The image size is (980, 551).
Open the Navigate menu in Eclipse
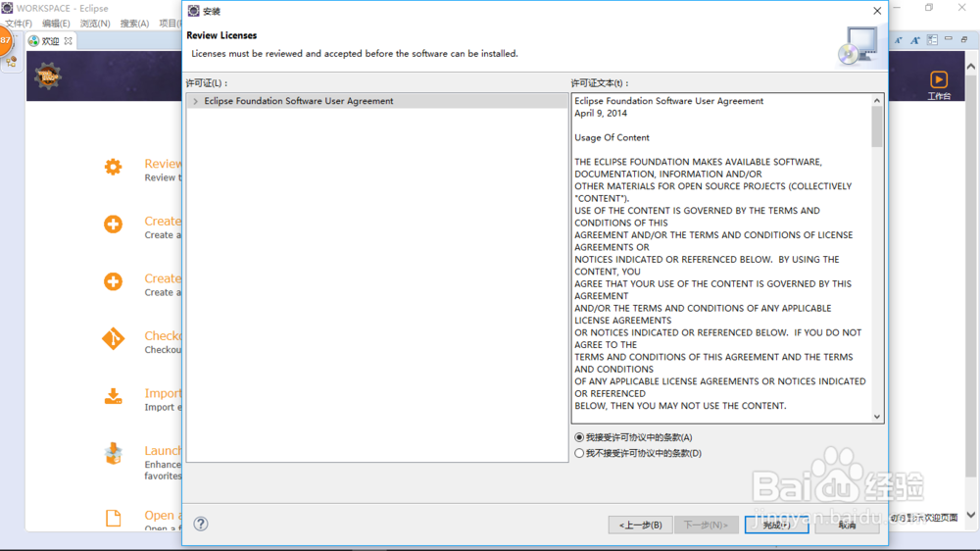click(x=95, y=24)
